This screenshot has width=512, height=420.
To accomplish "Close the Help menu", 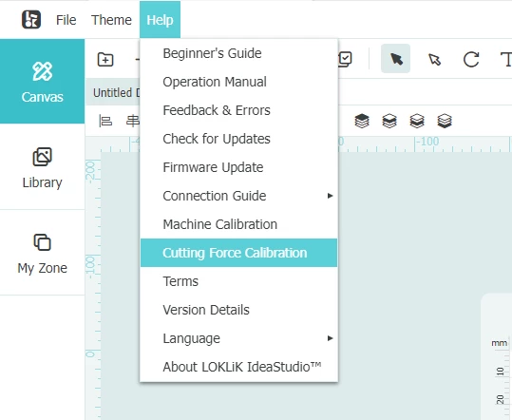I will pos(160,20).
